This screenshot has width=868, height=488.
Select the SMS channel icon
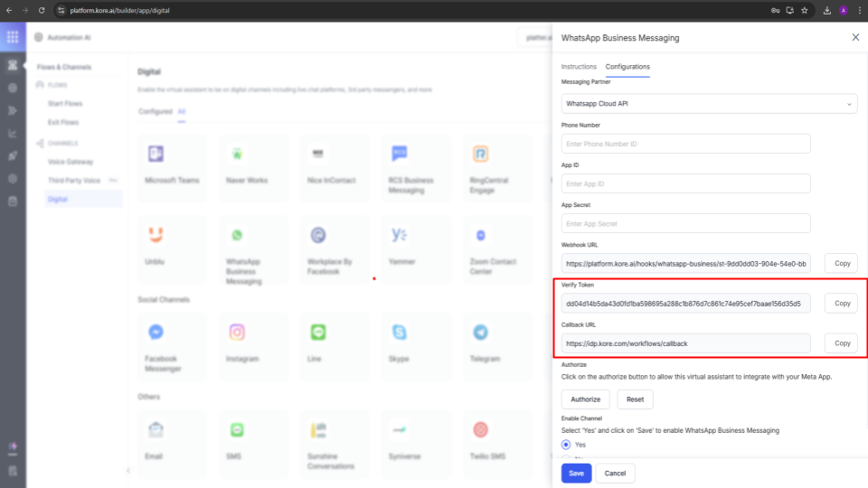click(237, 430)
